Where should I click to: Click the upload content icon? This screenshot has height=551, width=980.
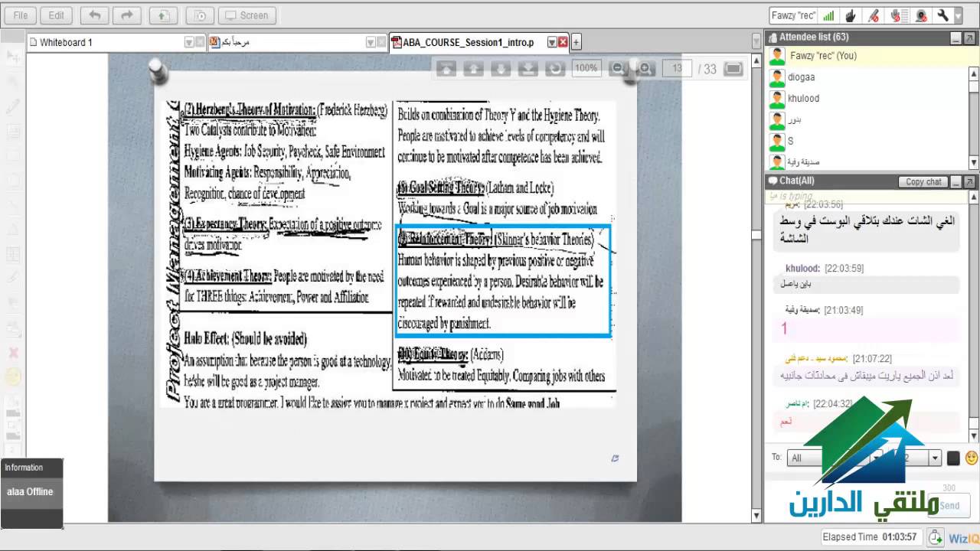pyautogui.click(x=163, y=15)
